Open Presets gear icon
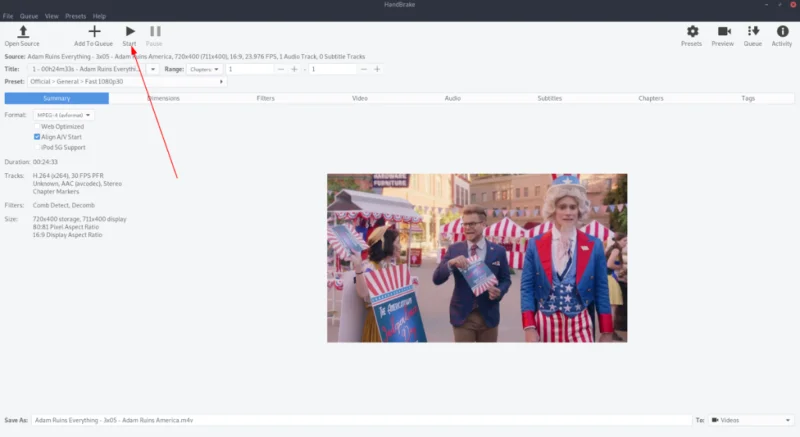The image size is (800, 437). pyautogui.click(x=692, y=32)
